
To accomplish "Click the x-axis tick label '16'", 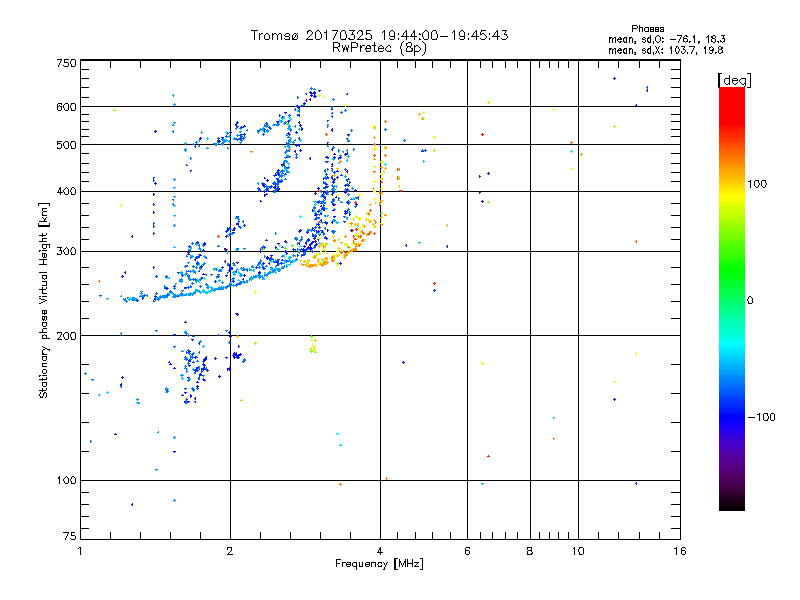I will point(680,551).
